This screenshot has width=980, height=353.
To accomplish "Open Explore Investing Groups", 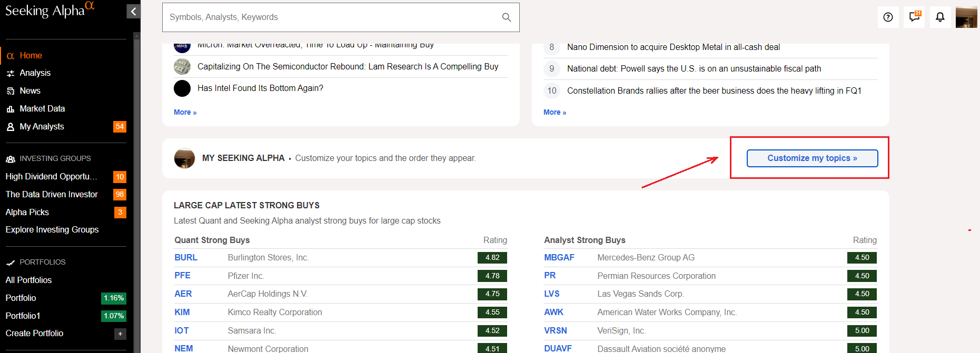I will [52, 230].
